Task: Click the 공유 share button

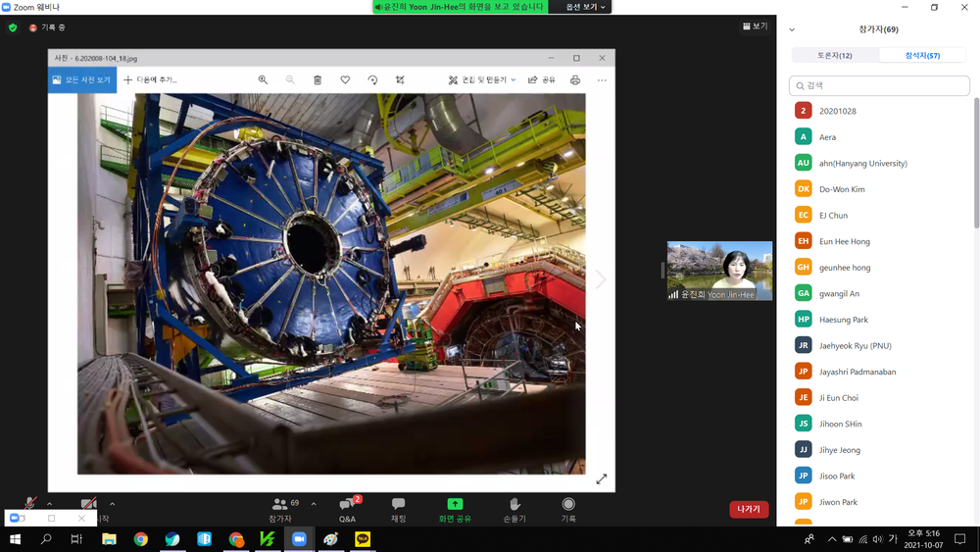Action: (x=542, y=80)
